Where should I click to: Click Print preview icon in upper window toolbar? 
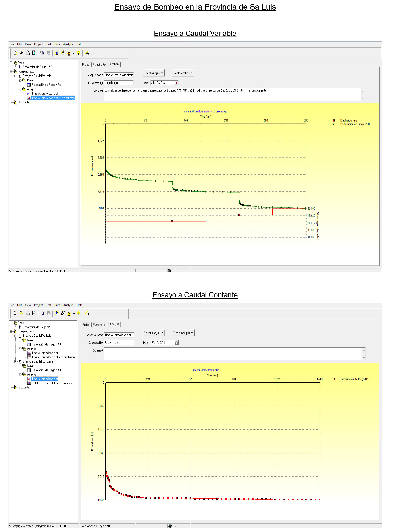pyautogui.click(x=34, y=53)
